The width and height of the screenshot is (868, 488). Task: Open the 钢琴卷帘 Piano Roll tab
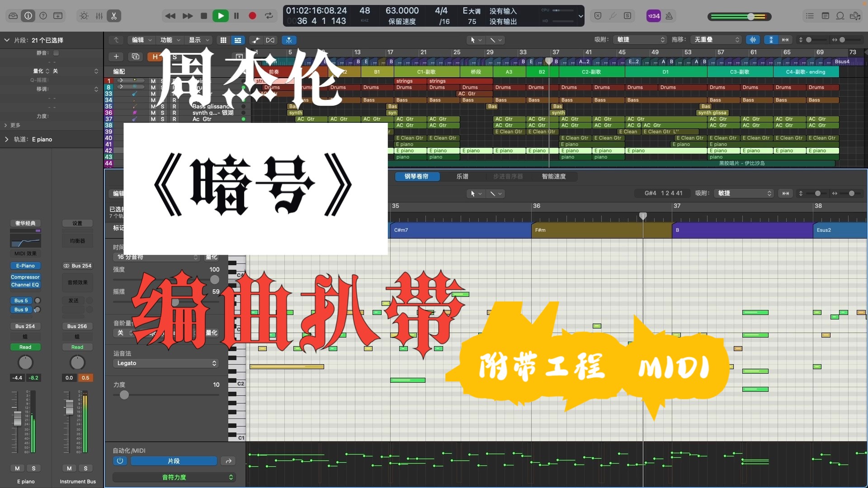[417, 176]
